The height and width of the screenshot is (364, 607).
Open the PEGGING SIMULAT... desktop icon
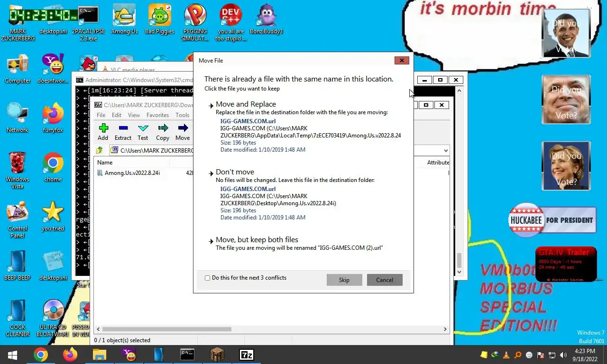195,23
